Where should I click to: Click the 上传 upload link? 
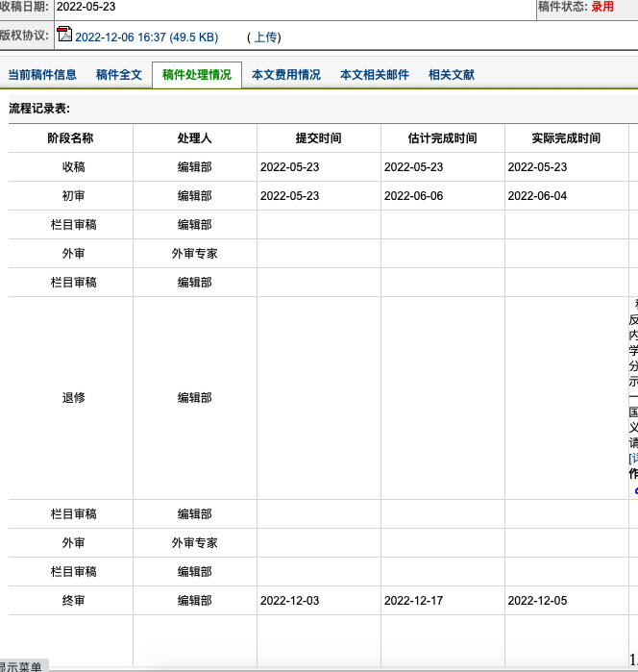pyautogui.click(x=265, y=37)
